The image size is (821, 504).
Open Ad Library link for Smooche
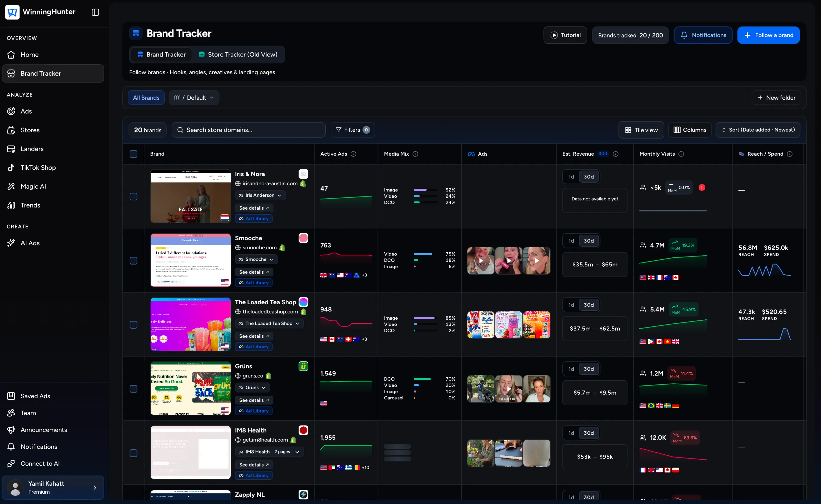[x=254, y=283]
